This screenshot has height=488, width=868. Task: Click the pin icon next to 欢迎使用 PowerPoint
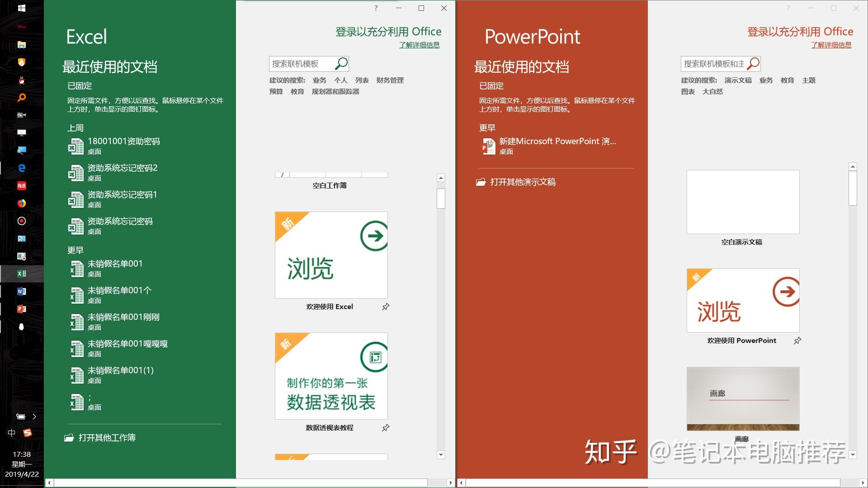[x=797, y=340]
